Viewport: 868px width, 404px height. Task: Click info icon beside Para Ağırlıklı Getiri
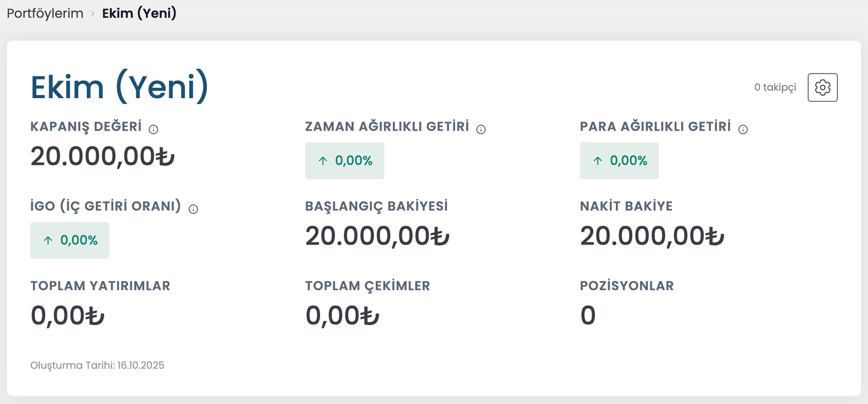pyautogui.click(x=743, y=129)
